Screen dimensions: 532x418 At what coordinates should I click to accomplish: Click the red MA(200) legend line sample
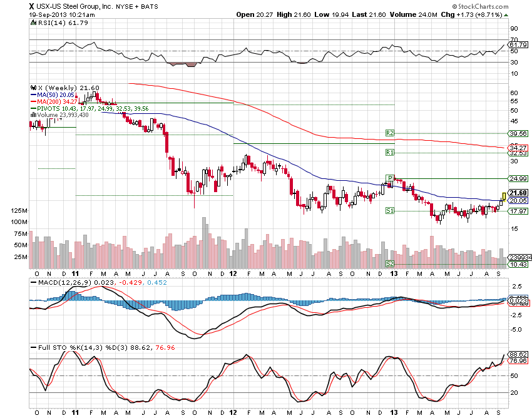pyautogui.click(x=34, y=102)
